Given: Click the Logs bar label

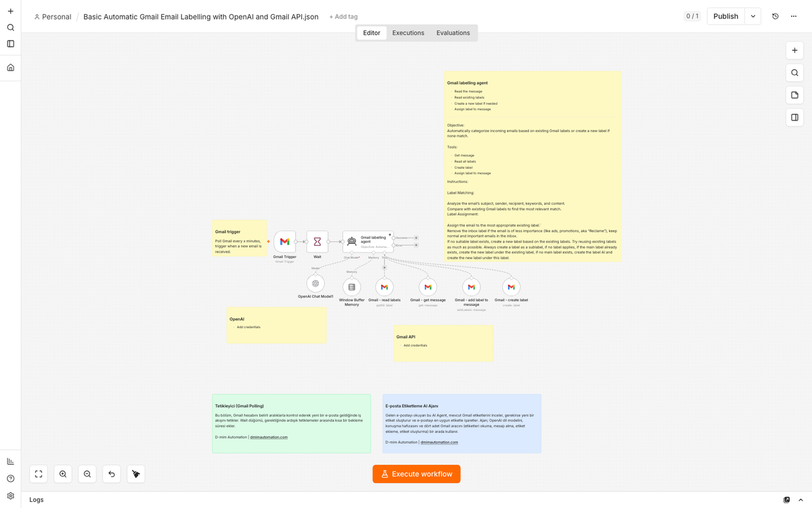Looking at the screenshot, I should pos(37,500).
